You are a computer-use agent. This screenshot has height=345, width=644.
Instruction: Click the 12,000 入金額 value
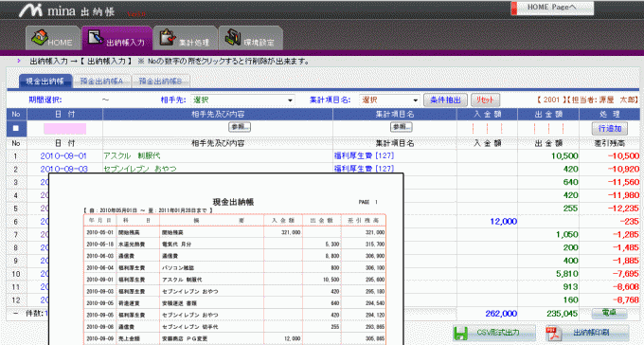(504, 222)
